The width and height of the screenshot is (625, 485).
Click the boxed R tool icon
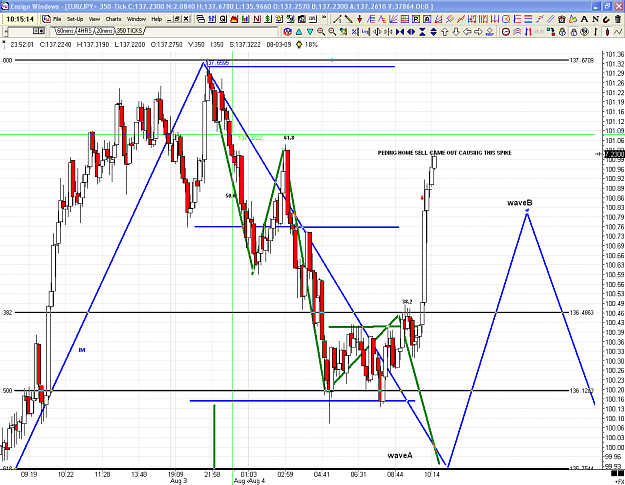pos(416,19)
